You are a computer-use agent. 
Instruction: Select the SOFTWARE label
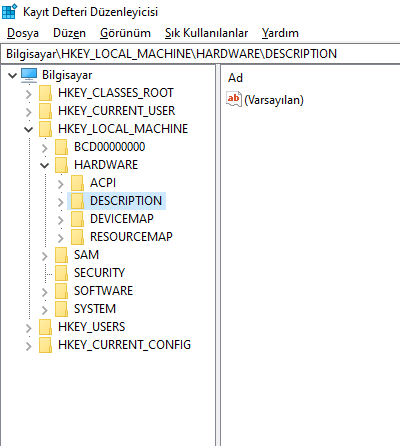103,291
